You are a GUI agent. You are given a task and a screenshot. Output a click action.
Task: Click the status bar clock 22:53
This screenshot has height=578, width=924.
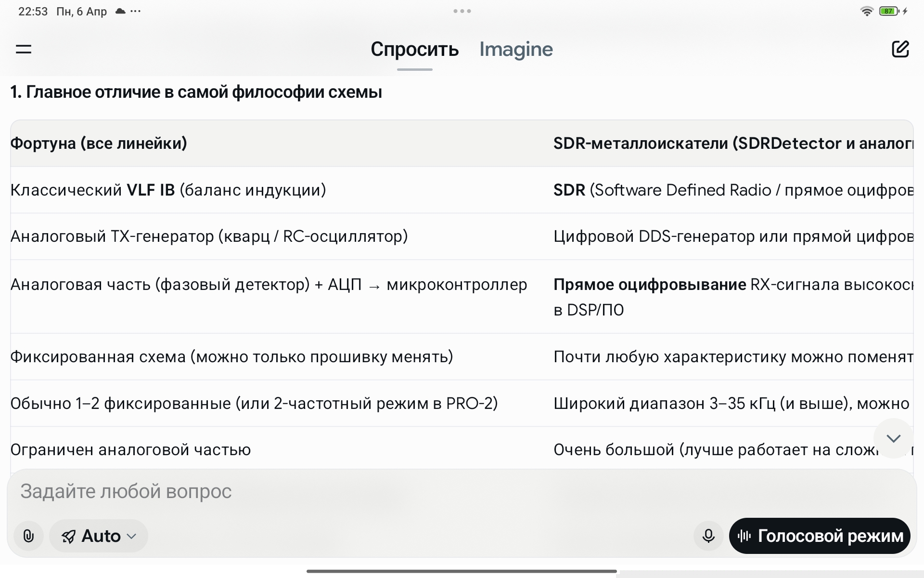33,11
